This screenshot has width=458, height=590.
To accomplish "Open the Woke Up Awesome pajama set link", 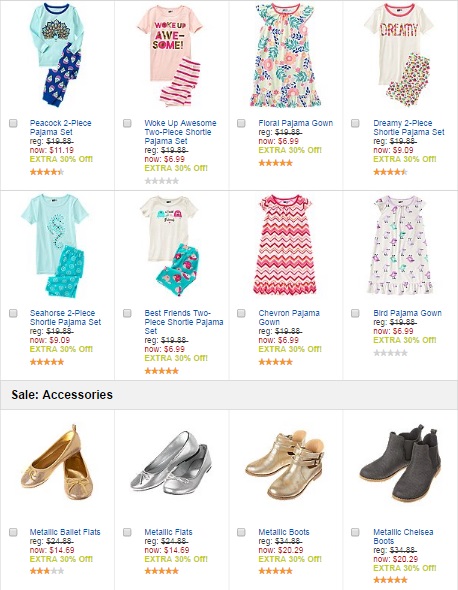I will point(180,132).
